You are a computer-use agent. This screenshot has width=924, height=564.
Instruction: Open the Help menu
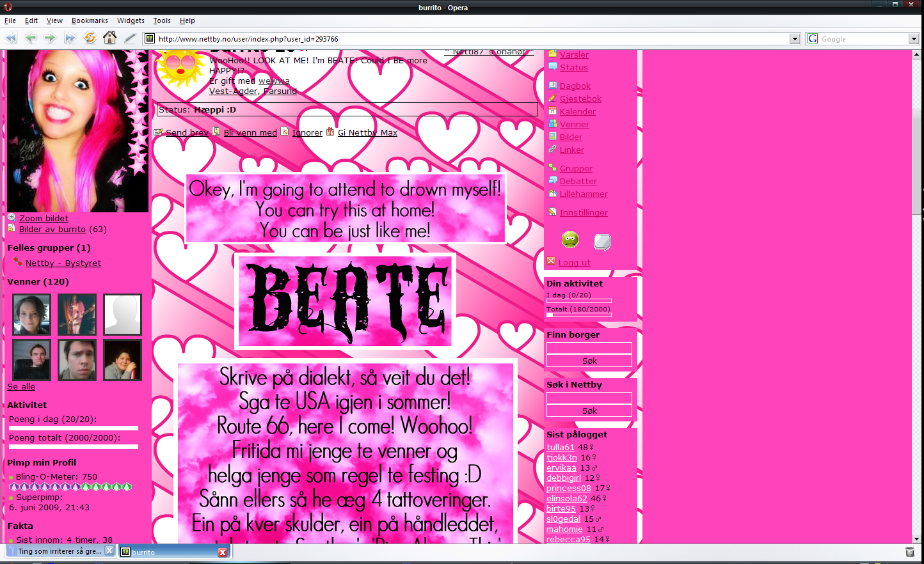coord(187,20)
